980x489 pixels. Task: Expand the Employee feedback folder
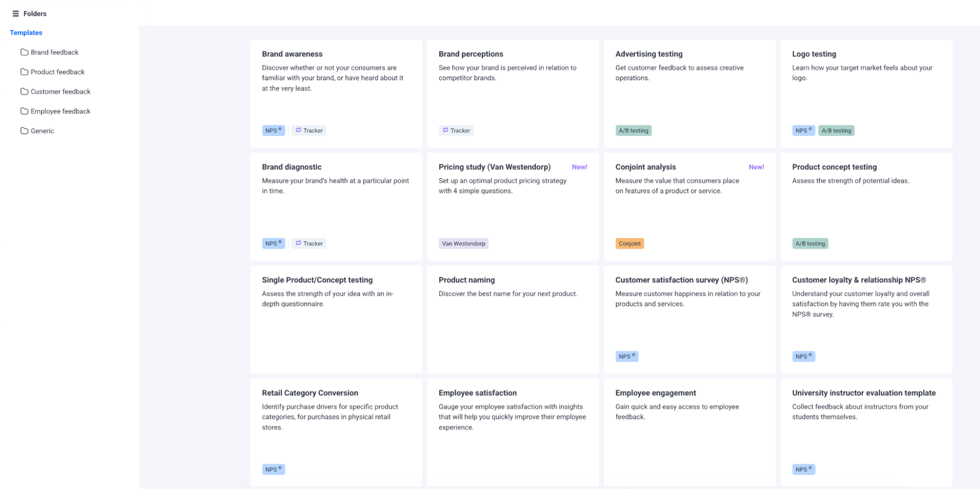tap(60, 111)
